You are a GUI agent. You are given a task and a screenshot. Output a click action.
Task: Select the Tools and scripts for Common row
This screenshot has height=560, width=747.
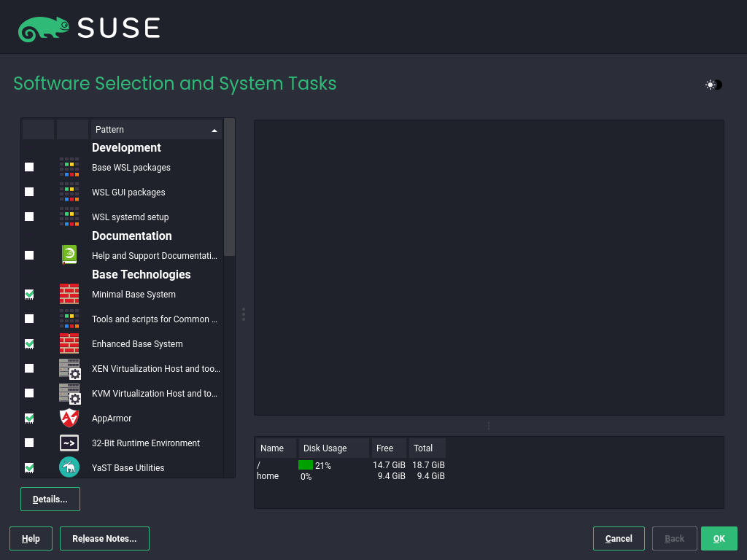tap(155, 319)
